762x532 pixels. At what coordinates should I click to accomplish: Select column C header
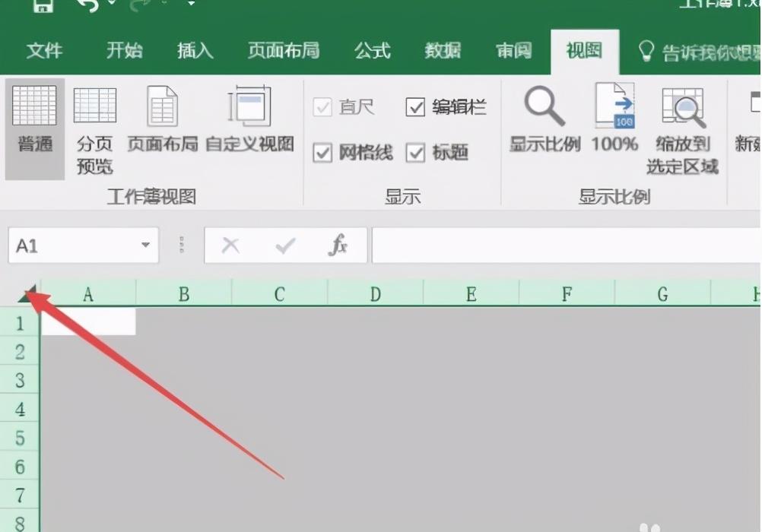pyautogui.click(x=279, y=294)
